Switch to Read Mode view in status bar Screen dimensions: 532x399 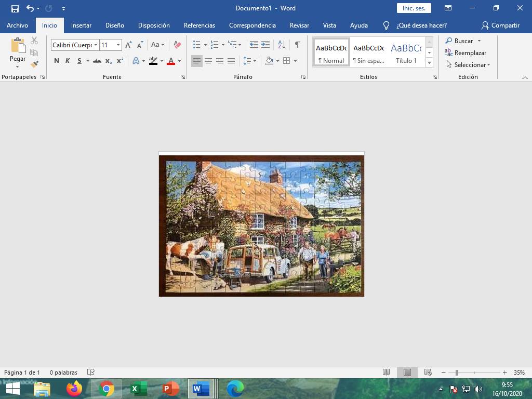click(386, 373)
